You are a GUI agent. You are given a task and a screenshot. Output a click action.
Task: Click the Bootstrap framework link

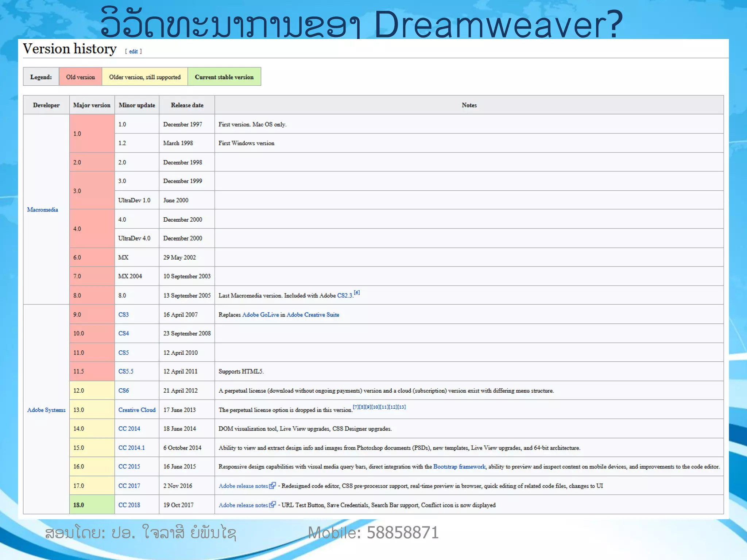[x=459, y=467]
